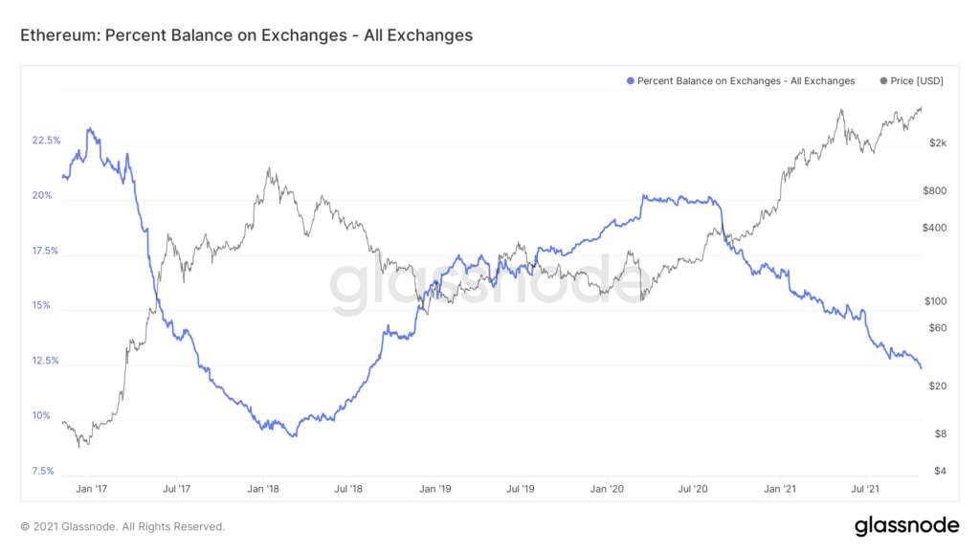This screenshot has height=551, width=980.
Task: Click the 22.5% left axis label
Action: click(46, 141)
